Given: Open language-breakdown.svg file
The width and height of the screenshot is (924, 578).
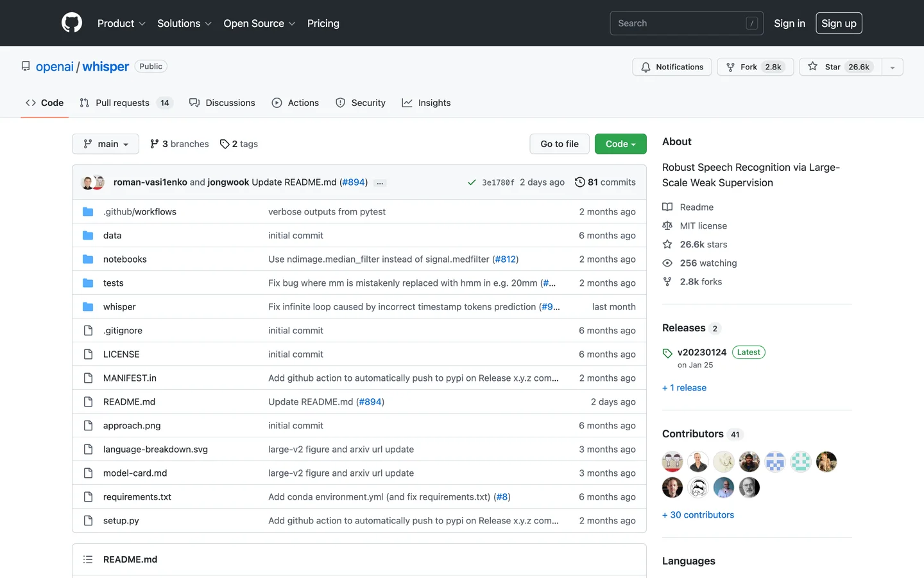Looking at the screenshot, I should click(155, 449).
